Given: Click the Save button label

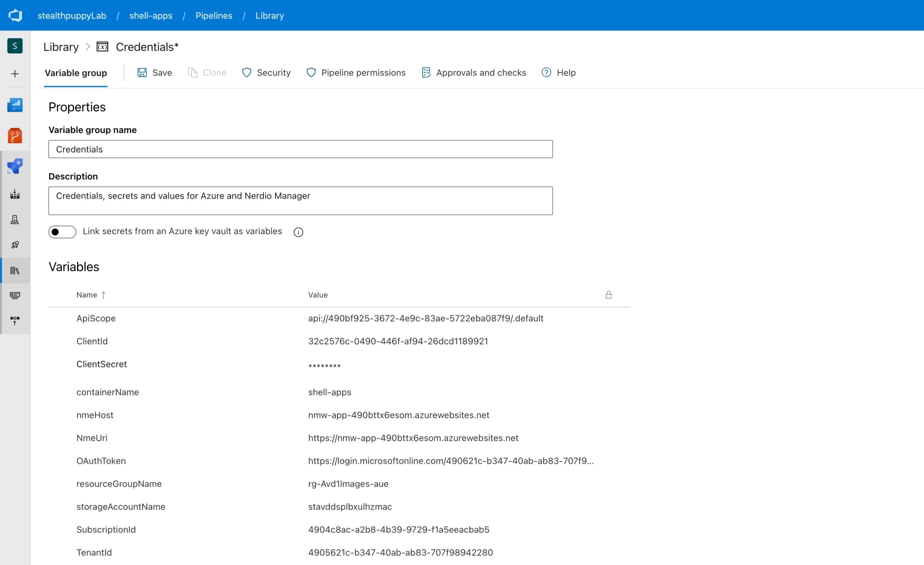Looking at the screenshot, I should 162,73.
